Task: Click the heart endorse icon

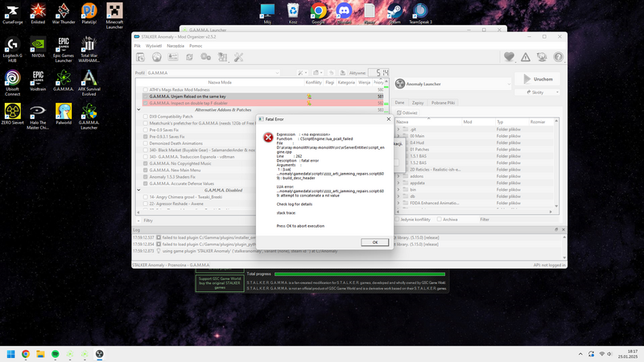Action: click(x=509, y=57)
